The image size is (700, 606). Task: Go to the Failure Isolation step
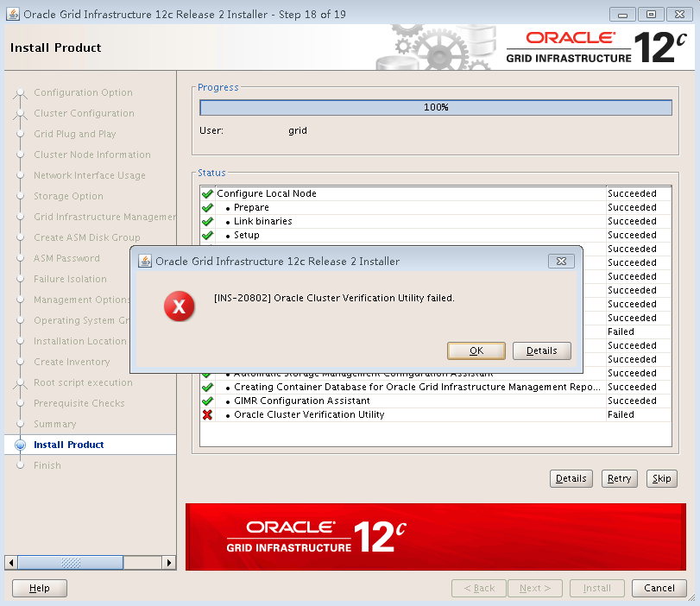point(70,279)
